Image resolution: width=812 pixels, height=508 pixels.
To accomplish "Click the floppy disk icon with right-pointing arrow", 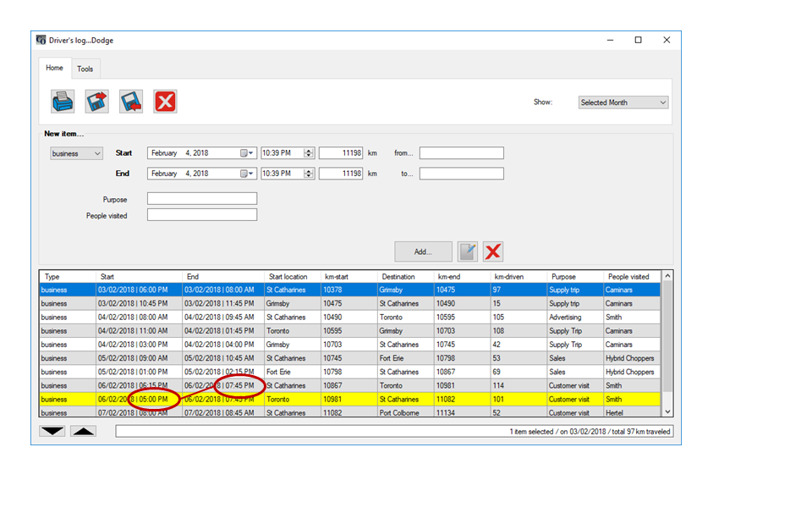I will pos(97,102).
